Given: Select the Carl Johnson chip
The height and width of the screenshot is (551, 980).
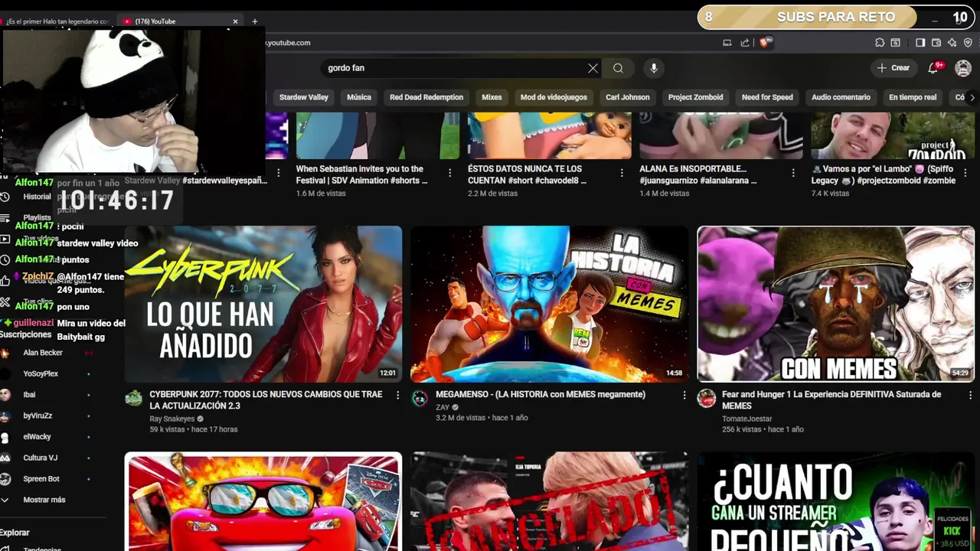Looking at the screenshot, I should [627, 97].
